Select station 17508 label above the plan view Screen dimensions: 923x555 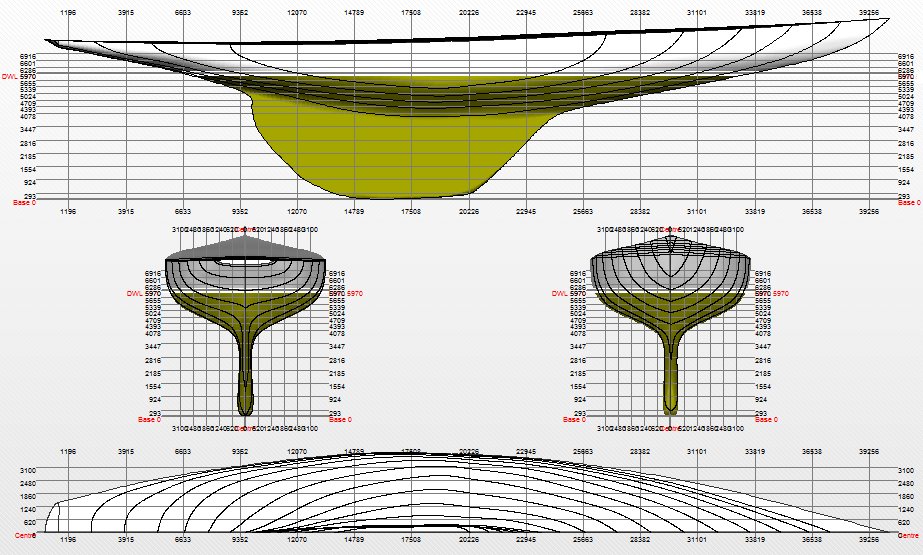411,452
